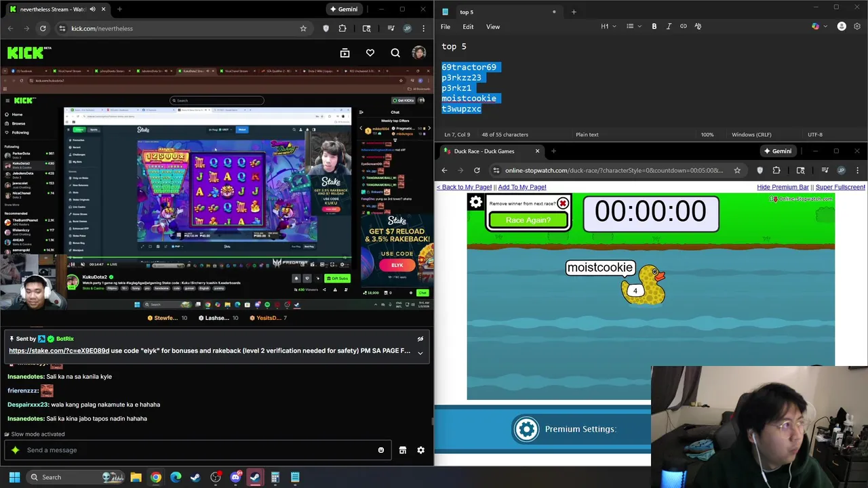Open media controls icon in Kick browser

(x=391, y=28)
